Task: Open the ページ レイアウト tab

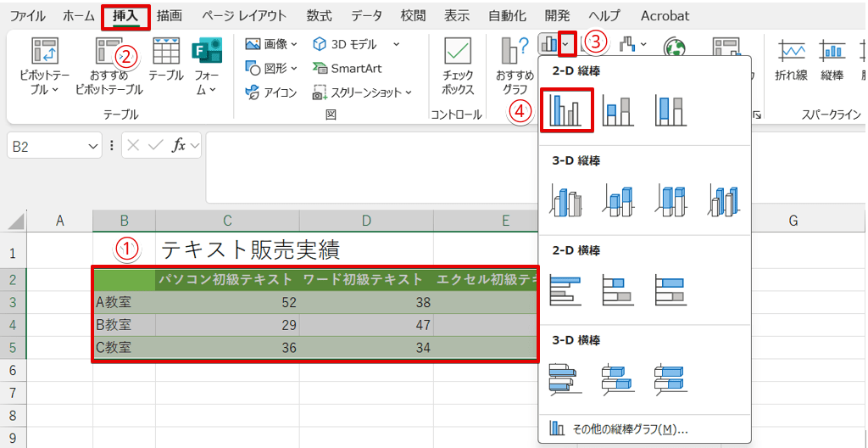Action: point(245,16)
